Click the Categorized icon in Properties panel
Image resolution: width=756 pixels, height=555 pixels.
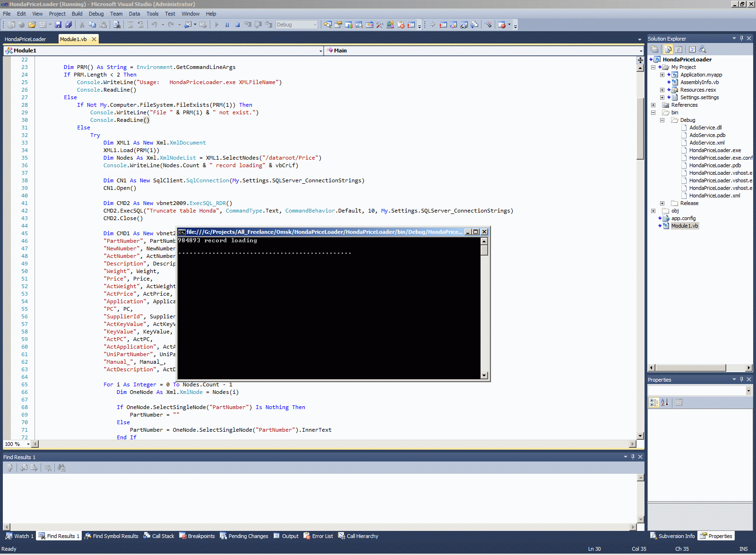[654, 402]
